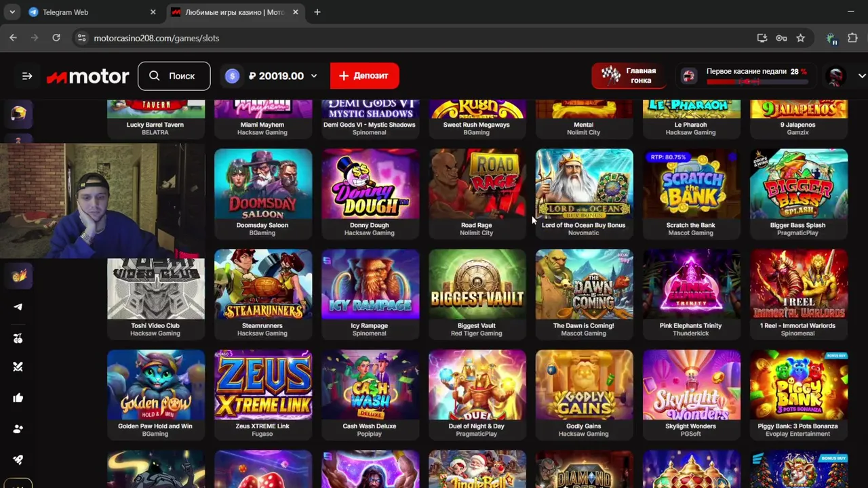Open the hamburger sidebar menu icon

[27, 76]
